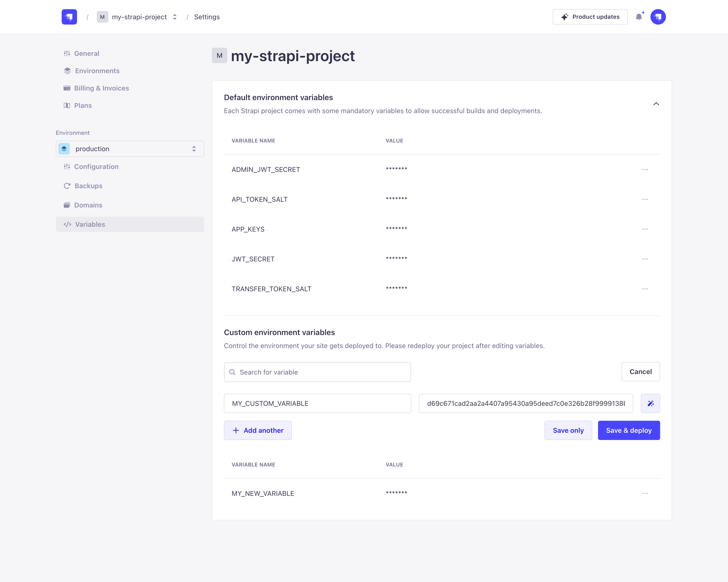Click the JWT_SECRET variable name

pyautogui.click(x=253, y=259)
